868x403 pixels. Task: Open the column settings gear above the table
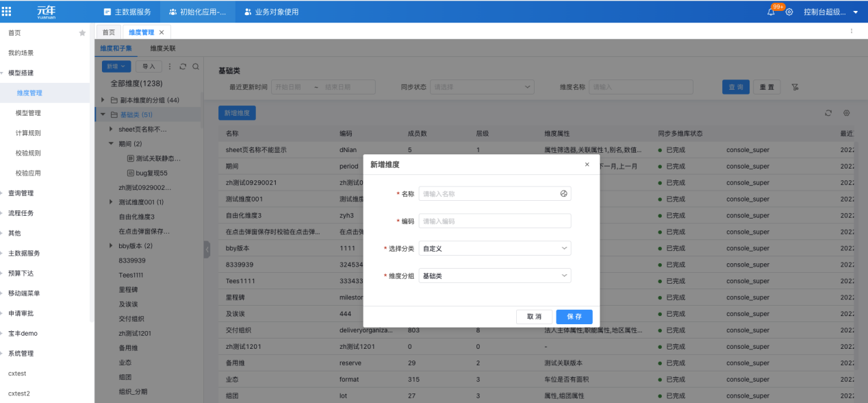(846, 112)
